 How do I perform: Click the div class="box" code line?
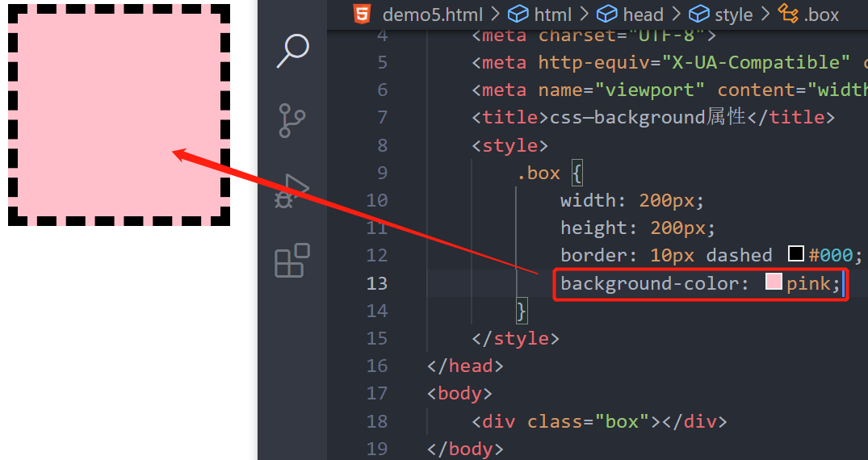tap(599, 421)
